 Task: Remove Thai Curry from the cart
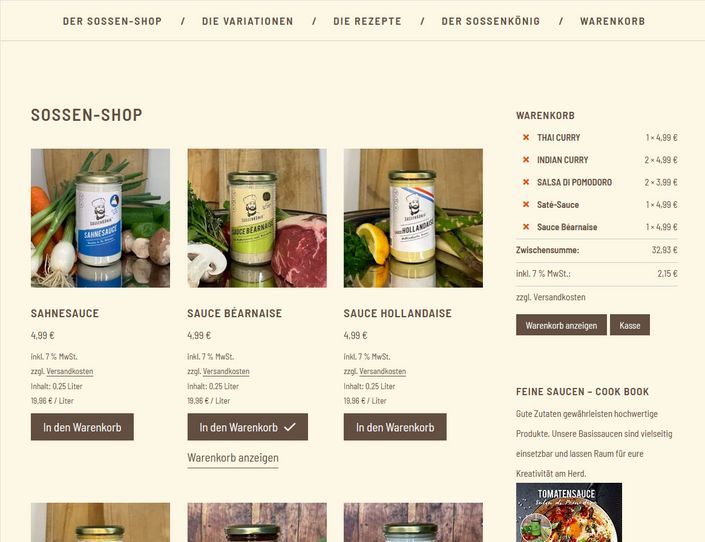[526, 138]
